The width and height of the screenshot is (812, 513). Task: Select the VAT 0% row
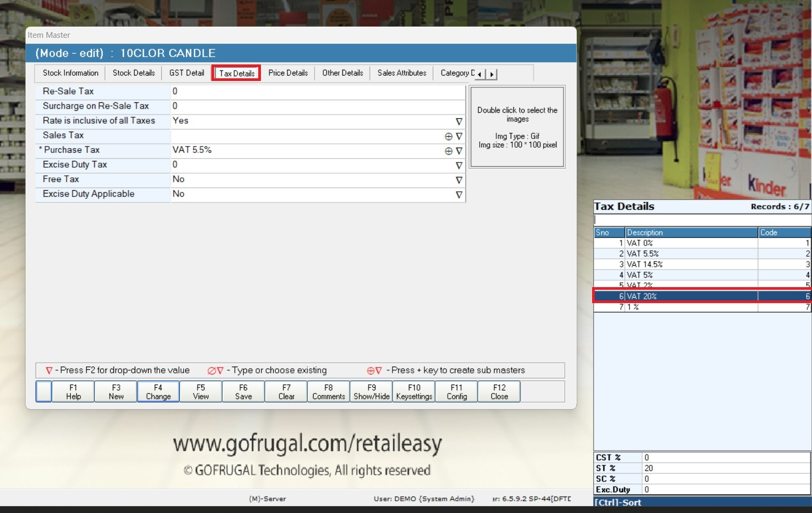click(702, 243)
